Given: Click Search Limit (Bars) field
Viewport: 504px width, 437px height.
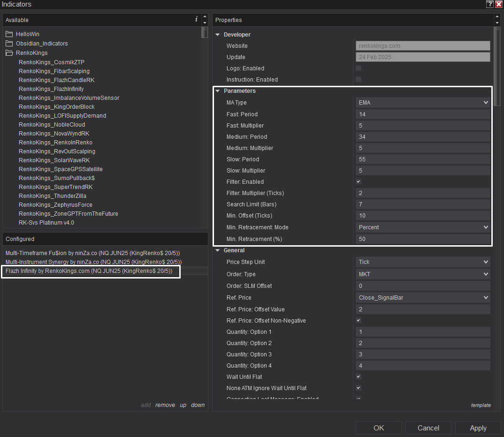Looking at the screenshot, I should pos(423,204).
